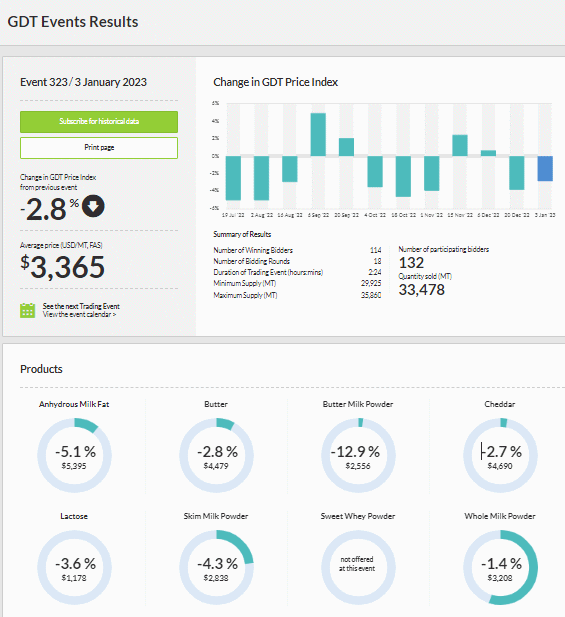
Task: Click the 19 Jul '22 chart bar
Action: (233, 178)
